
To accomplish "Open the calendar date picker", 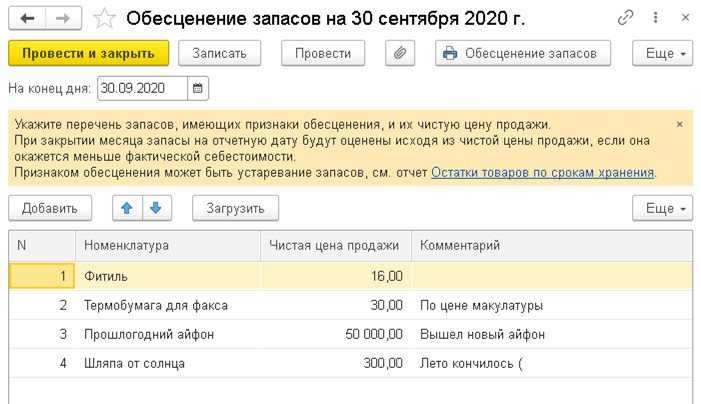I will (x=198, y=88).
